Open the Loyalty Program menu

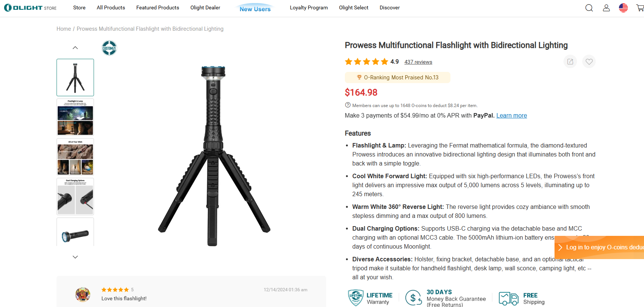pos(309,7)
